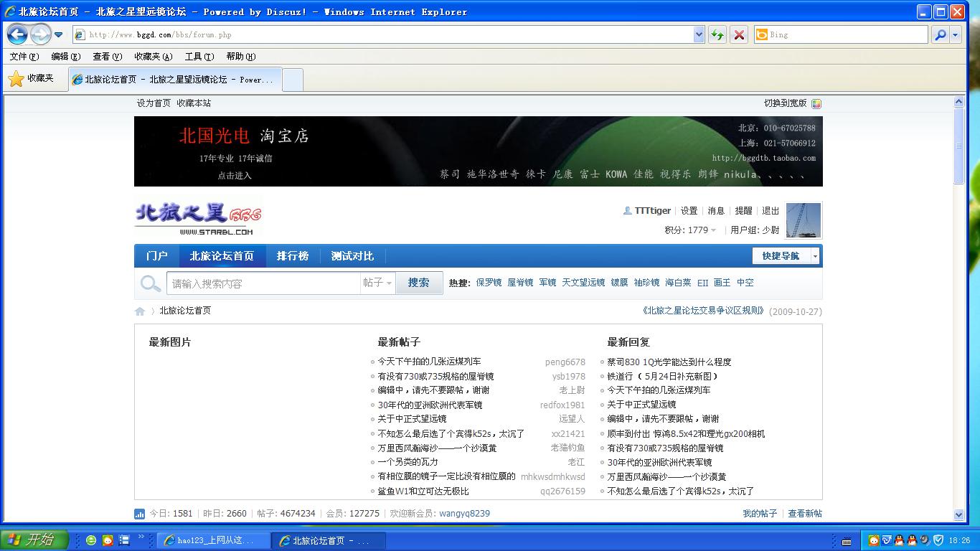Click the 我的帖子 link

coord(760,514)
